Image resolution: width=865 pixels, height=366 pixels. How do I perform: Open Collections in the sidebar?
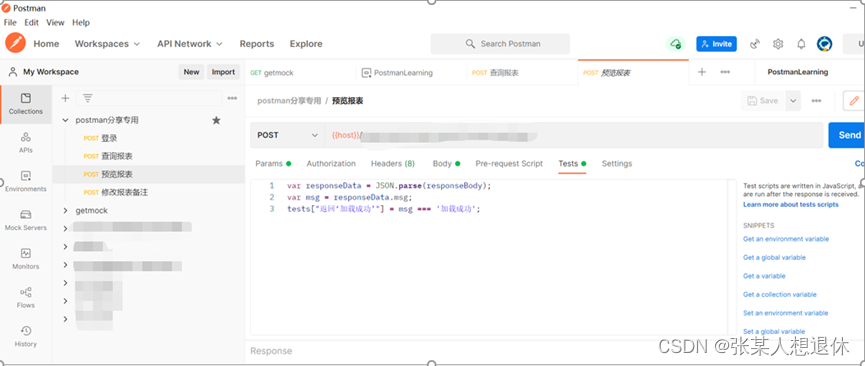[25, 104]
